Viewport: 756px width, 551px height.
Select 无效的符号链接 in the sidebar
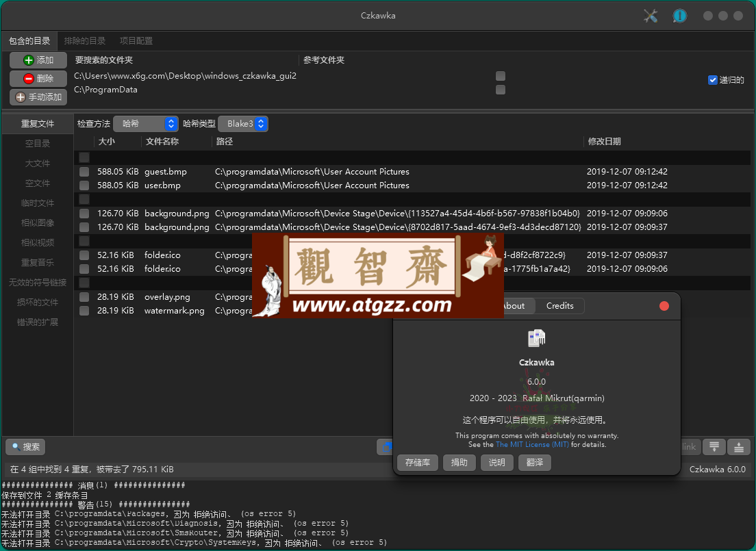click(x=38, y=283)
